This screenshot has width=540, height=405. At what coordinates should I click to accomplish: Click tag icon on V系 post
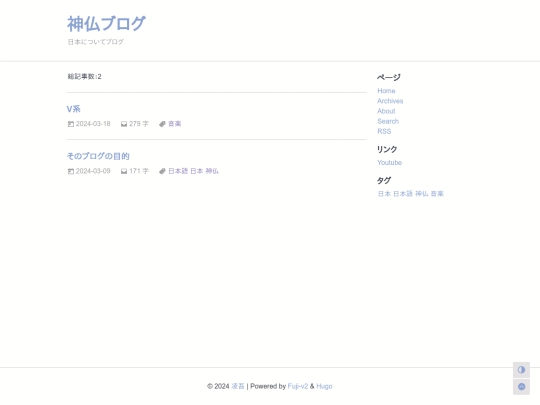click(x=162, y=124)
